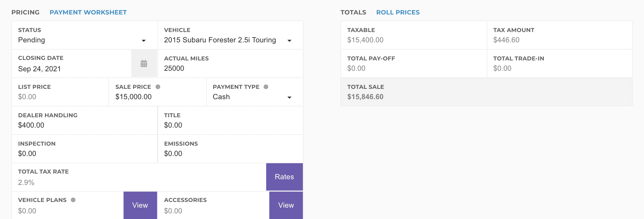View the accessories list
The height and width of the screenshot is (219, 644).
tap(286, 205)
